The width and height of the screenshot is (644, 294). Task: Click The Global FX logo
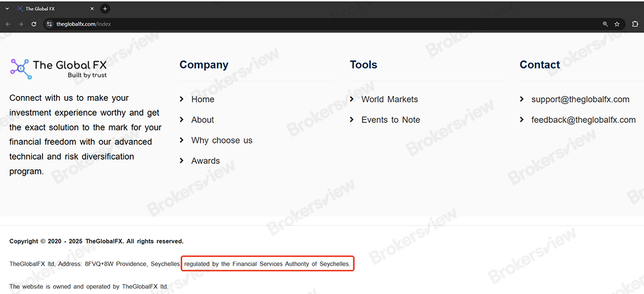(58, 68)
